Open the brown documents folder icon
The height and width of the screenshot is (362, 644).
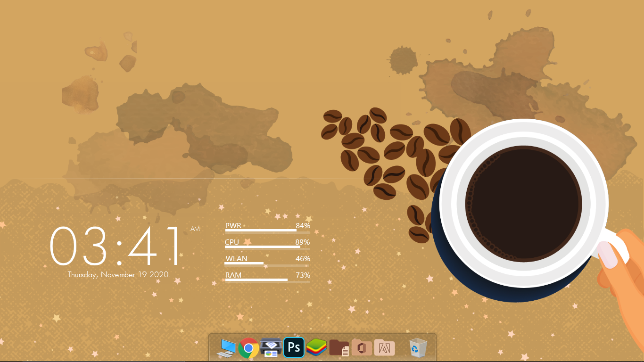click(x=339, y=348)
